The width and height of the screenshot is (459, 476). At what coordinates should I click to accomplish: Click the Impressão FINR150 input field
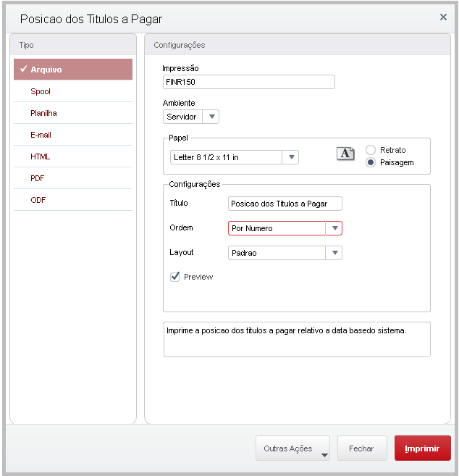[x=248, y=82]
